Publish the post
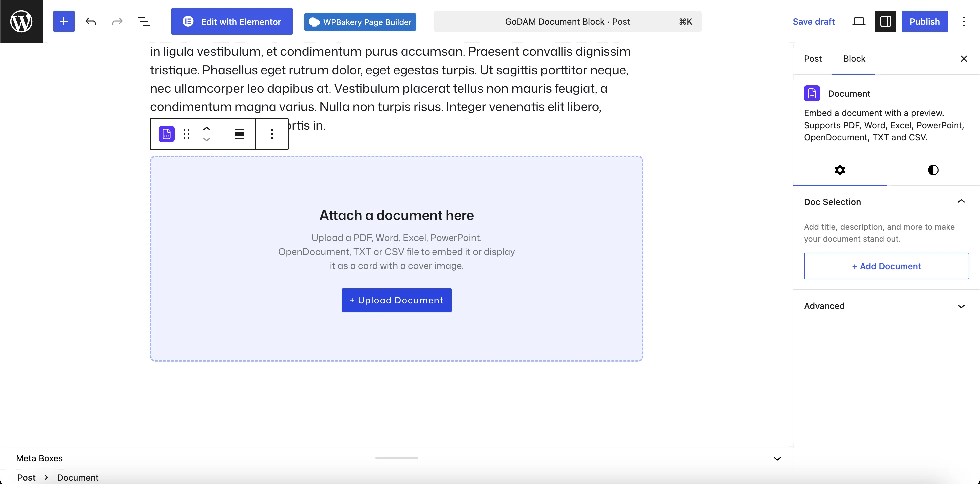This screenshot has width=980, height=484. pyautogui.click(x=924, y=21)
